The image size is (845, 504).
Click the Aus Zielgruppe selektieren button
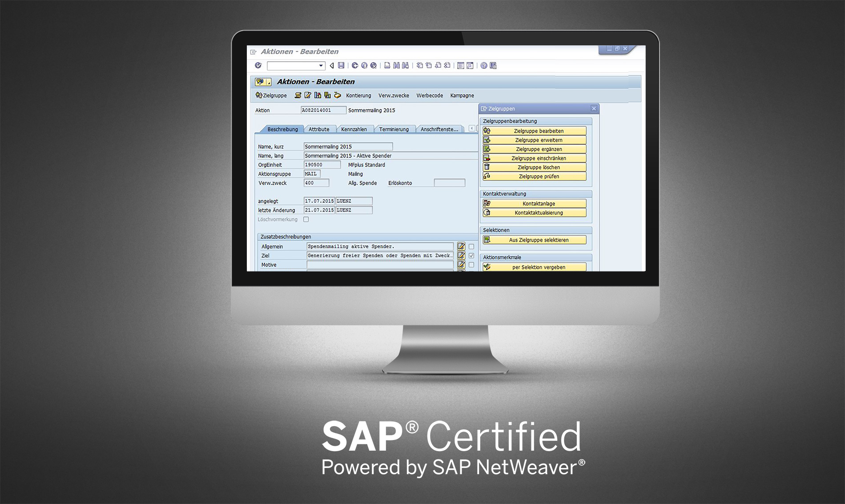point(535,240)
